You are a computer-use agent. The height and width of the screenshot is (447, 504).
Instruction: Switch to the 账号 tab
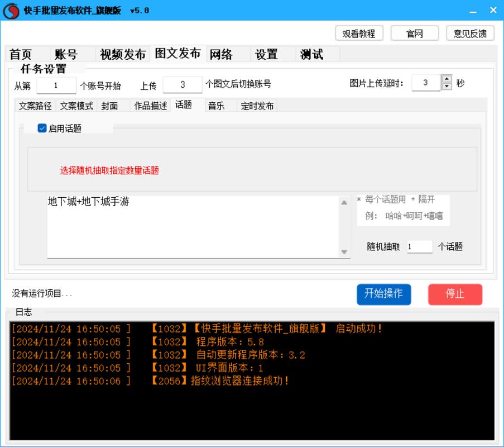coord(73,54)
